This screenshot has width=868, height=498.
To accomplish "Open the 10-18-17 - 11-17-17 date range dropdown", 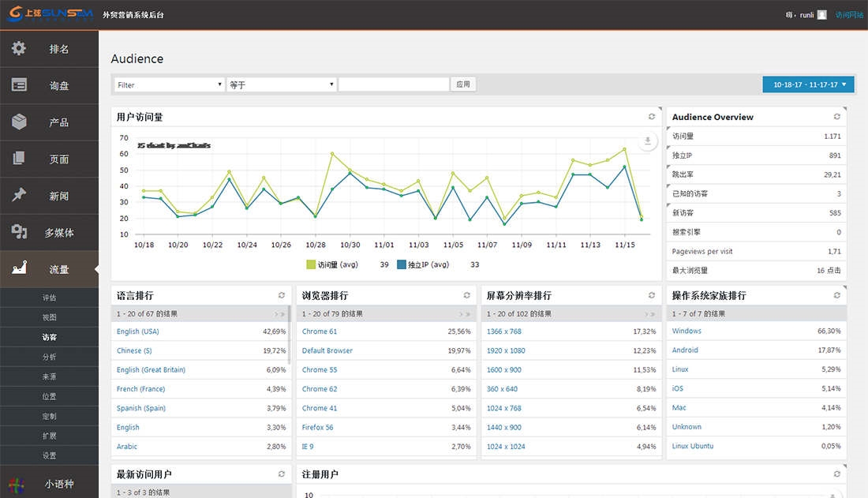I will pos(808,84).
